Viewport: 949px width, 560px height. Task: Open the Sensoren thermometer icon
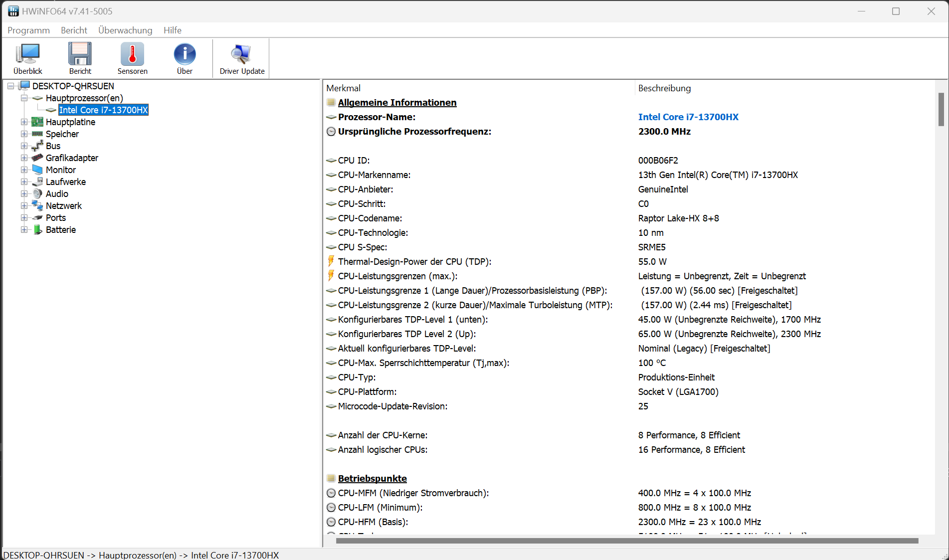click(x=132, y=54)
